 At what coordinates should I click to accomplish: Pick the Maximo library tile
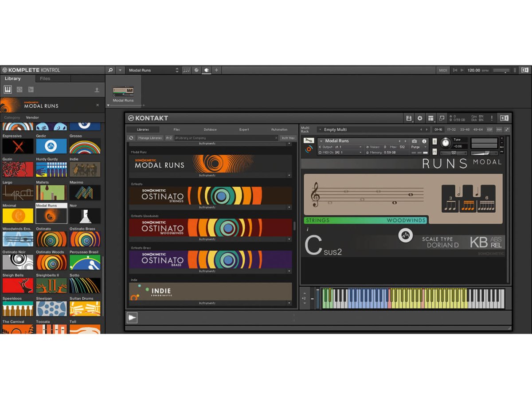(x=85, y=192)
